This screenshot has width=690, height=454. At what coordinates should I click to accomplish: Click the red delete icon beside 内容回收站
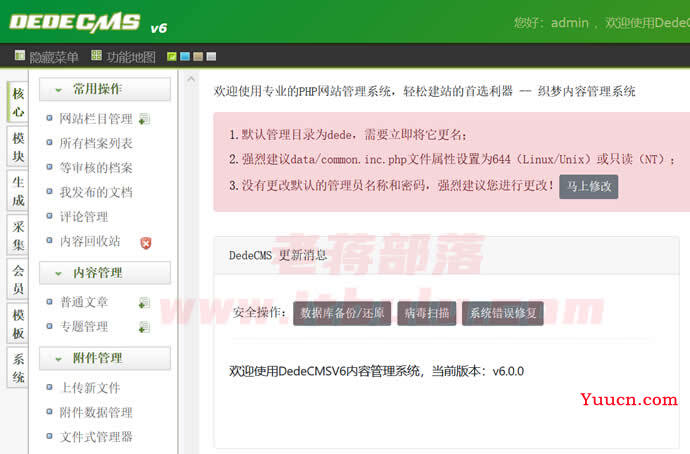click(146, 243)
